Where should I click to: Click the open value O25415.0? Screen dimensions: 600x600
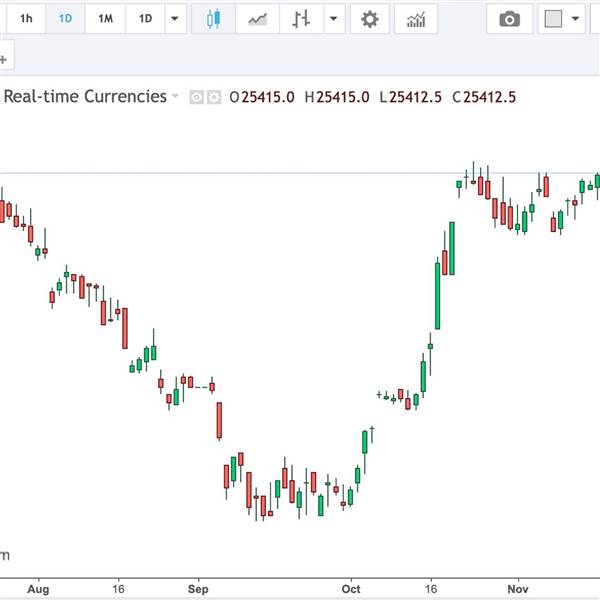[x=262, y=97]
